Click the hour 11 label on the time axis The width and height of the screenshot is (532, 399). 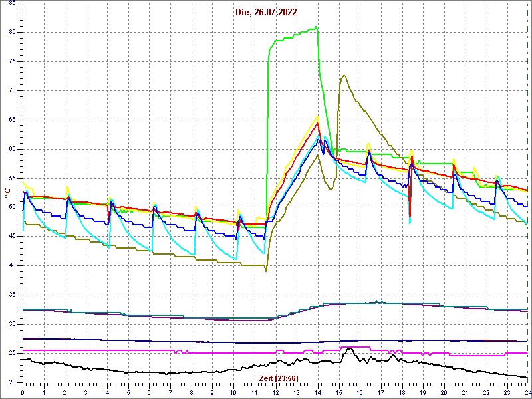tap(254, 393)
